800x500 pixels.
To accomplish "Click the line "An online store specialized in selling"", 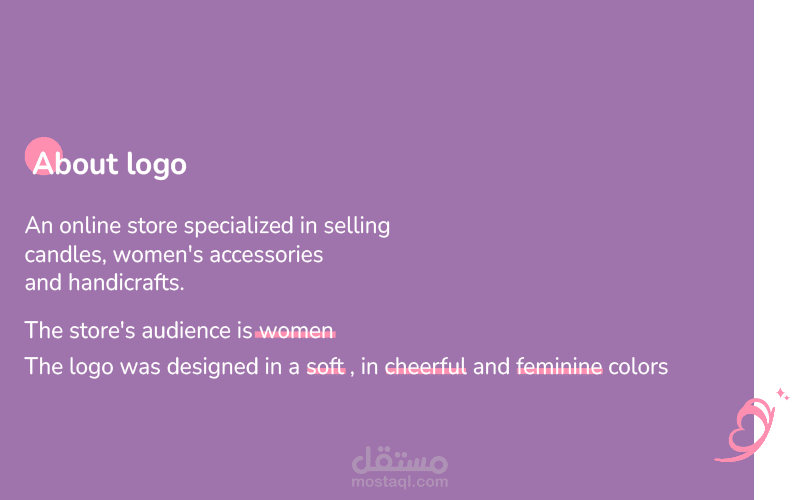I will pyautogui.click(x=207, y=225).
